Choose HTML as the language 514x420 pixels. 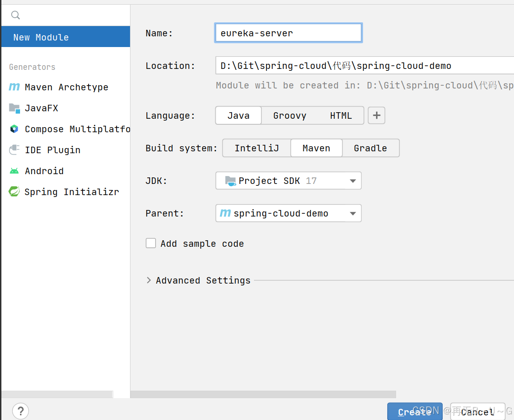341,115
